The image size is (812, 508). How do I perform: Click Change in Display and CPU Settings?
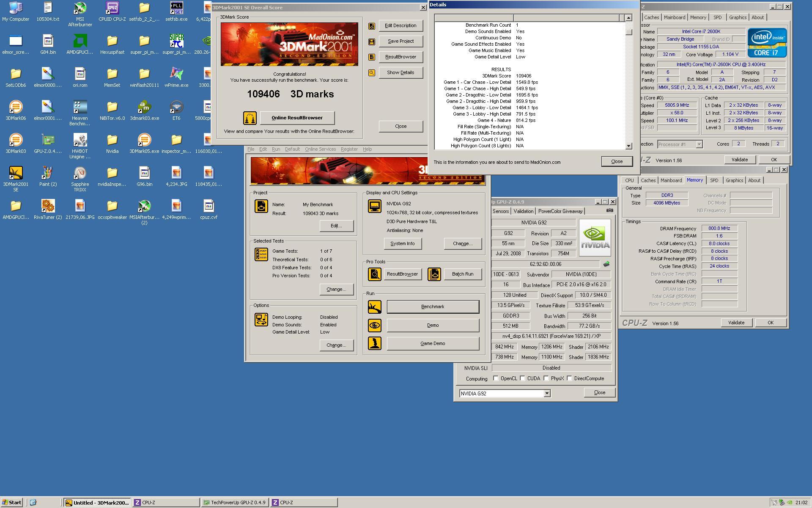click(x=462, y=244)
